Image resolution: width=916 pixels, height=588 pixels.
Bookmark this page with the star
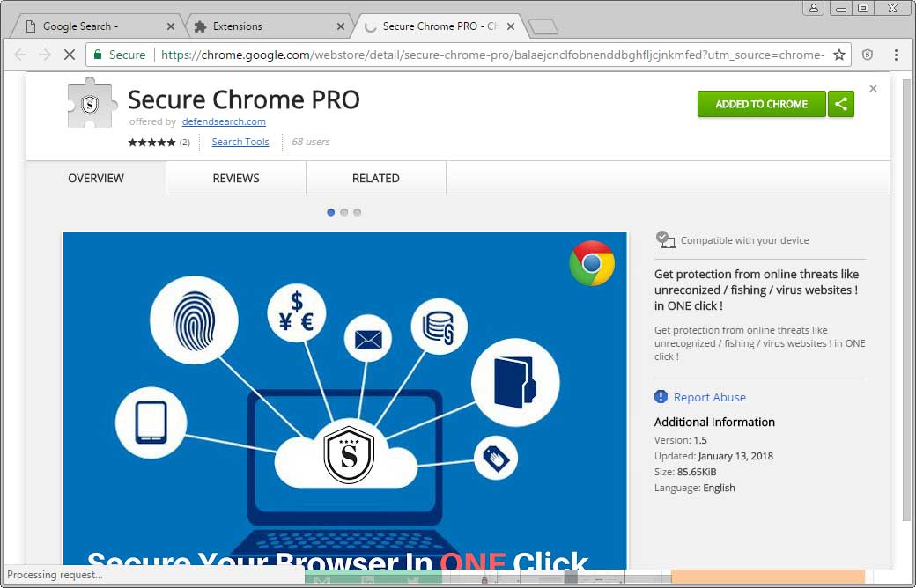point(839,55)
